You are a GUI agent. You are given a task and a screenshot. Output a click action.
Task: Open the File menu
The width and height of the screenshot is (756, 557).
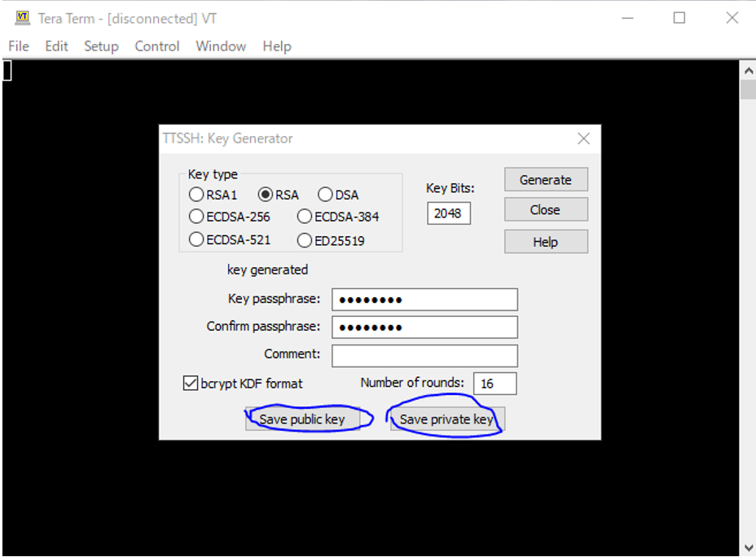19,46
